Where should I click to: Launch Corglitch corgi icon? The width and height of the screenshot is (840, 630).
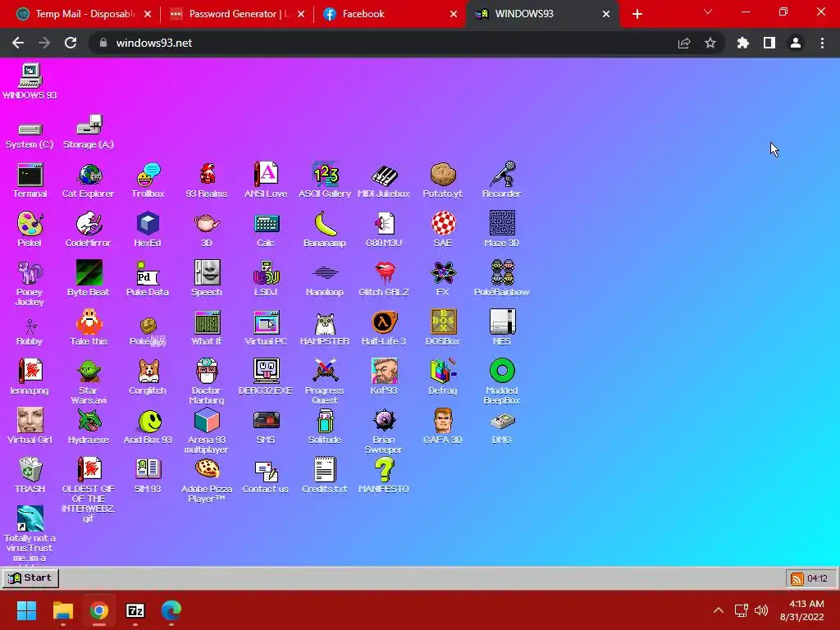148,377
